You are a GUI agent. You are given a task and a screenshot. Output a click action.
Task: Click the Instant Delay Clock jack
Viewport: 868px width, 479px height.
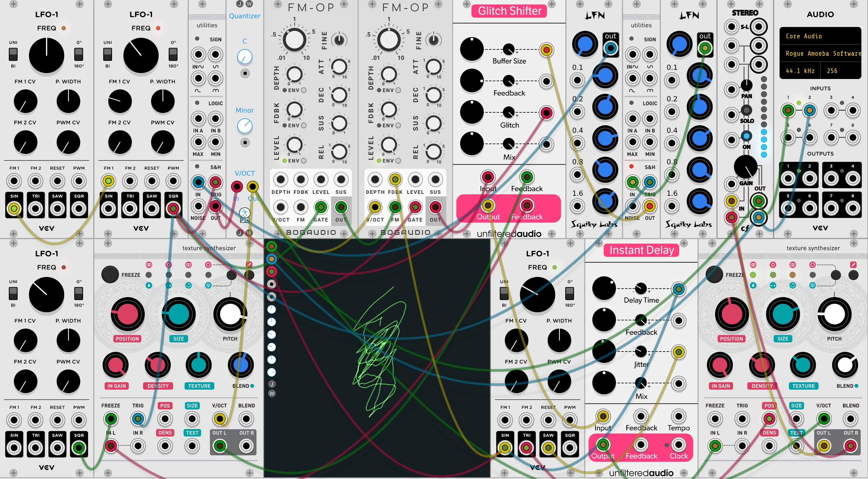click(x=678, y=445)
